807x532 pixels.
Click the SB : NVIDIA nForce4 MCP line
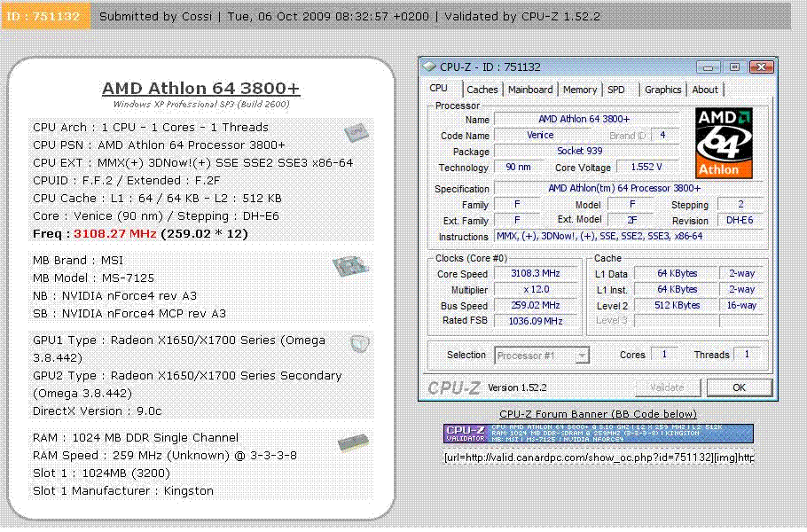tap(129, 313)
